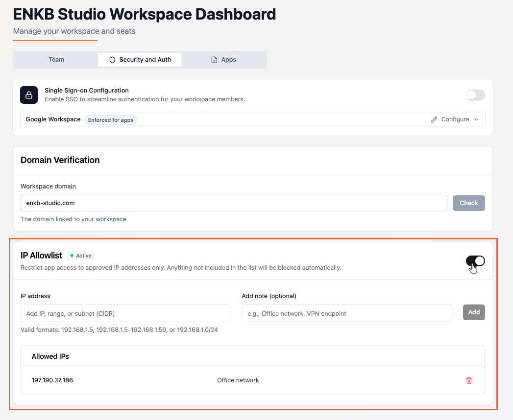513x420 pixels.
Task: Click the shield icon on Security and Auth tab
Action: pos(112,59)
